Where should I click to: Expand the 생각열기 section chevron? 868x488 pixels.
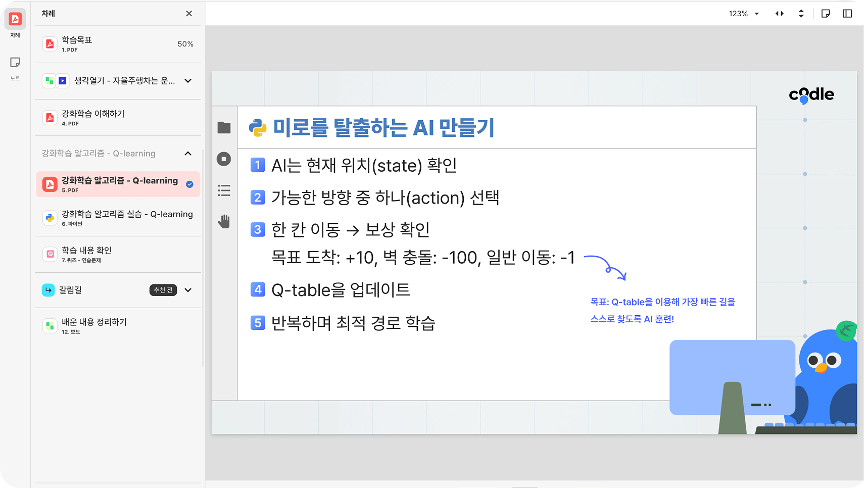tap(188, 81)
